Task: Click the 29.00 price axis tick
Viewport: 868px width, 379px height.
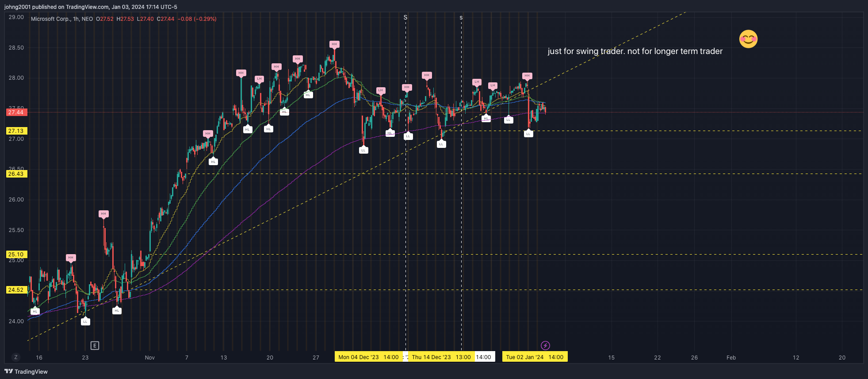Action: pyautogui.click(x=16, y=17)
